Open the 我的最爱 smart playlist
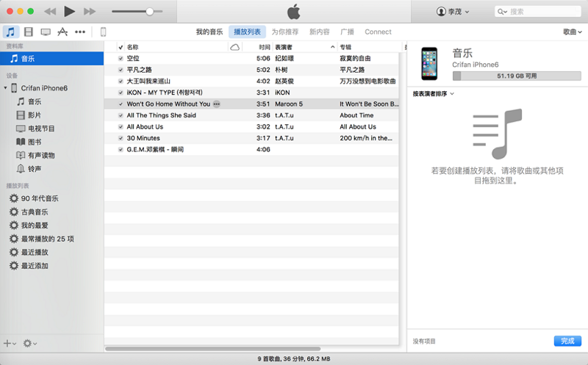588x365 pixels. point(29,225)
